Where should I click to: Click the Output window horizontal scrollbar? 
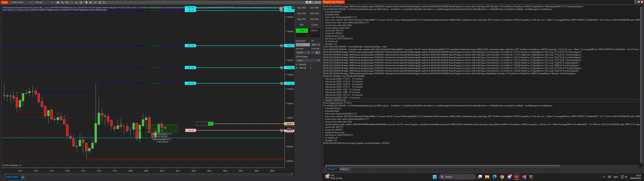click(x=443, y=166)
